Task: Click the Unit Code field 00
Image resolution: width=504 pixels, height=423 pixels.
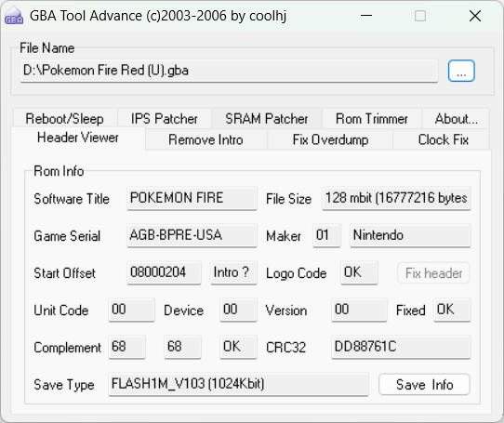Action: point(131,311)
